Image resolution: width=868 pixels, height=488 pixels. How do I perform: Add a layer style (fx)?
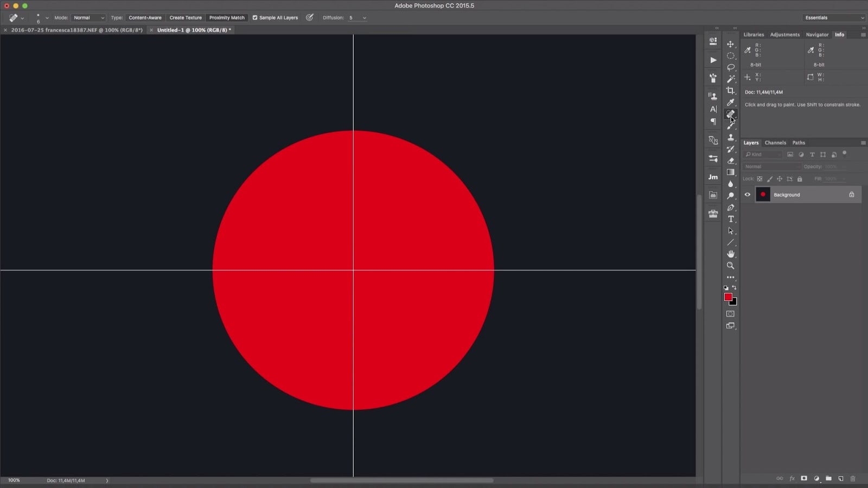(792, 478)
